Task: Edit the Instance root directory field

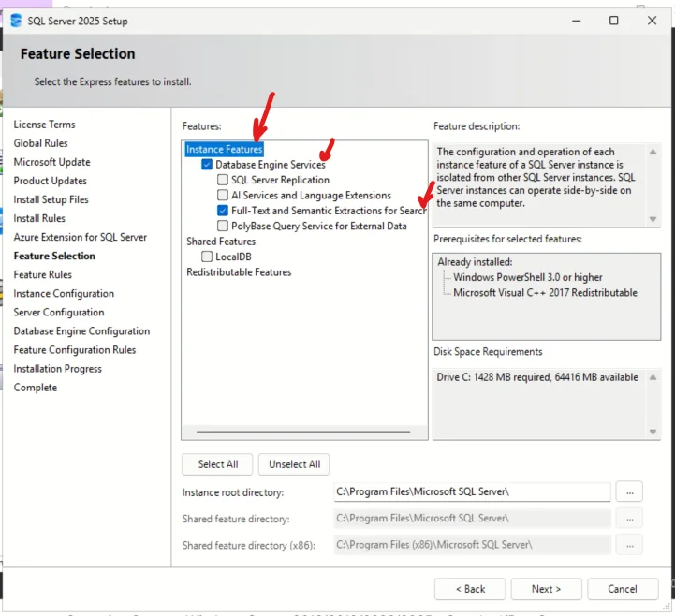Action: tap(472, 491)
